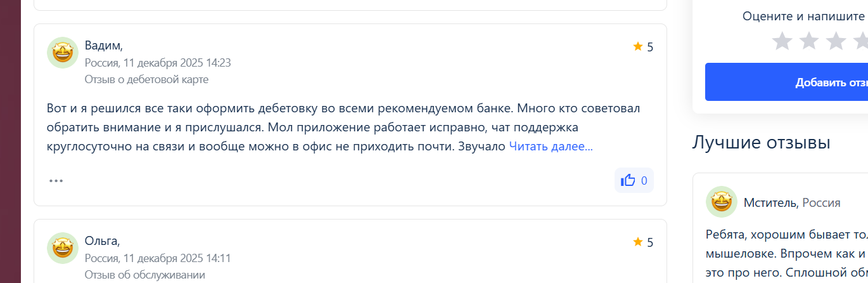The image size is (868, 283).
Task: Select the second grey rating star
Action: click(x=809, y=41)
